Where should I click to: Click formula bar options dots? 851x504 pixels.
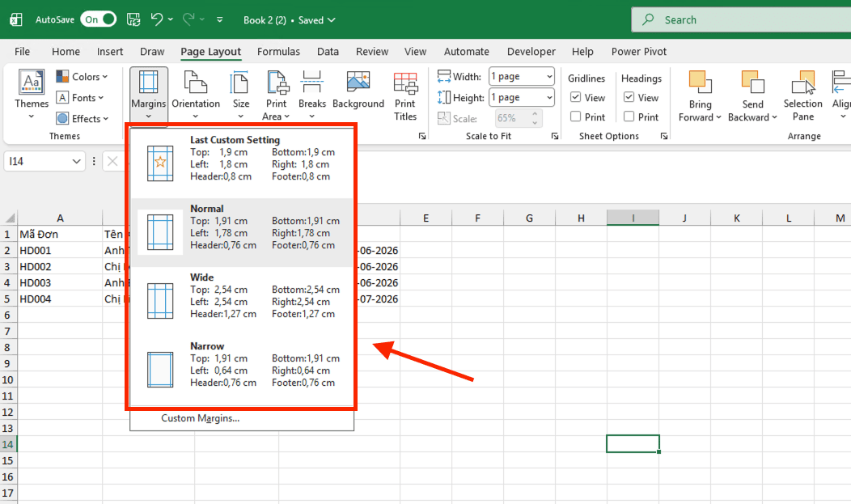click(x=94, y=161)
